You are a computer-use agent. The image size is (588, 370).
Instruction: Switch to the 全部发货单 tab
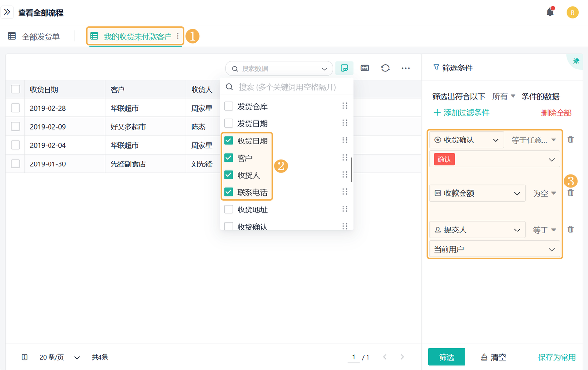34,37
